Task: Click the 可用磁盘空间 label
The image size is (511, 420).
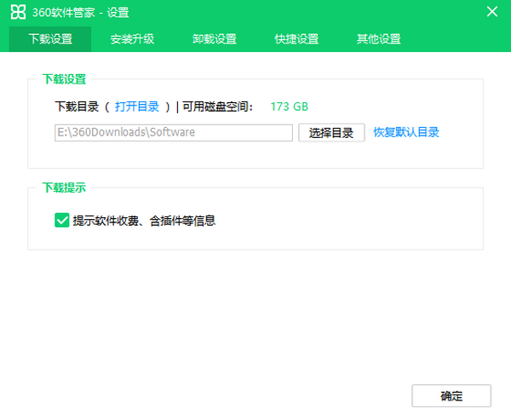Action: tap(217, 106)
